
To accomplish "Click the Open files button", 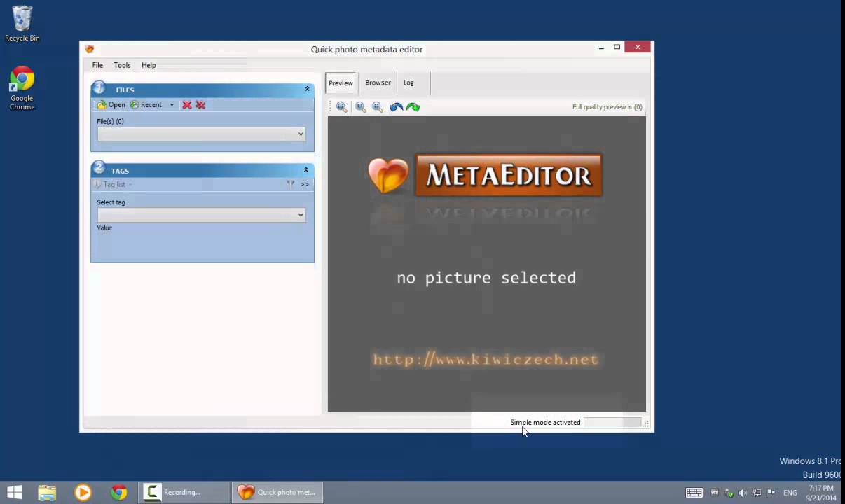I will 111,105.
